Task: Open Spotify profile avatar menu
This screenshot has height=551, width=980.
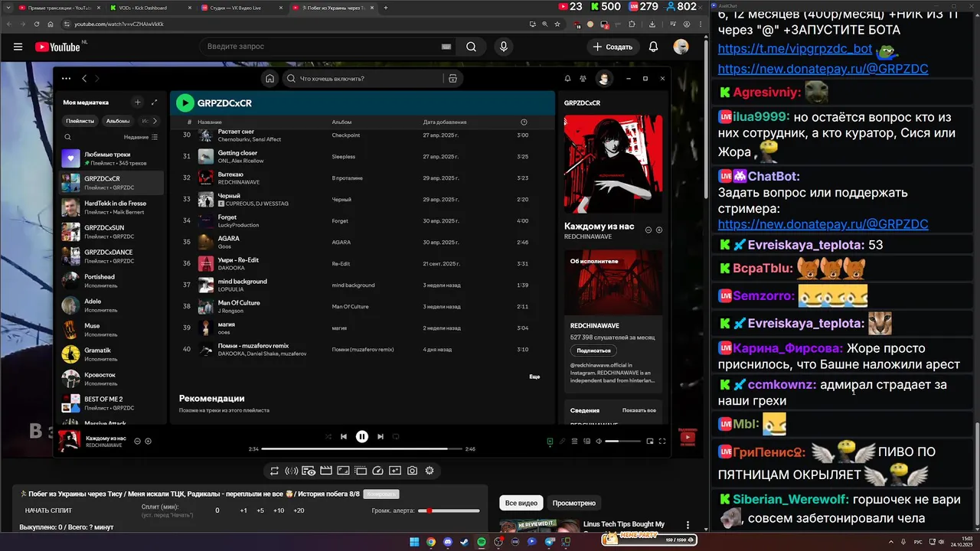Action: [604, 78]
